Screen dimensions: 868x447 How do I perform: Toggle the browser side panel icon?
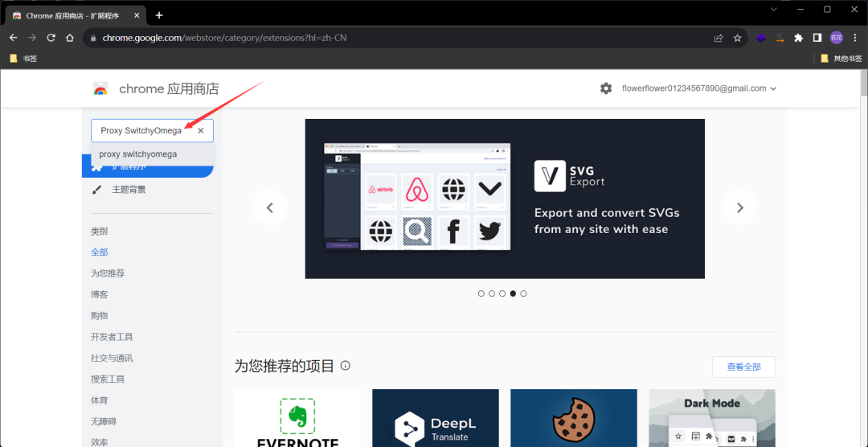pyautogui.click(x=817, y=38)
